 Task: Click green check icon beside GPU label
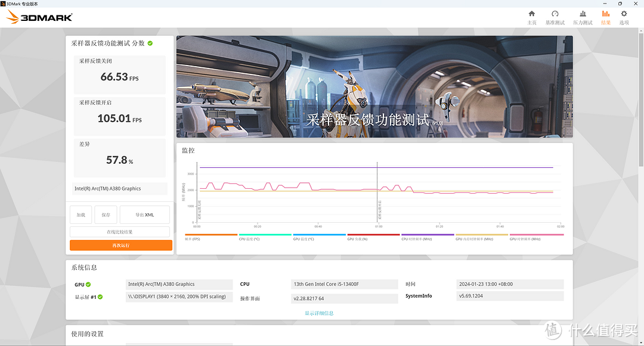[x=88, y=285]
